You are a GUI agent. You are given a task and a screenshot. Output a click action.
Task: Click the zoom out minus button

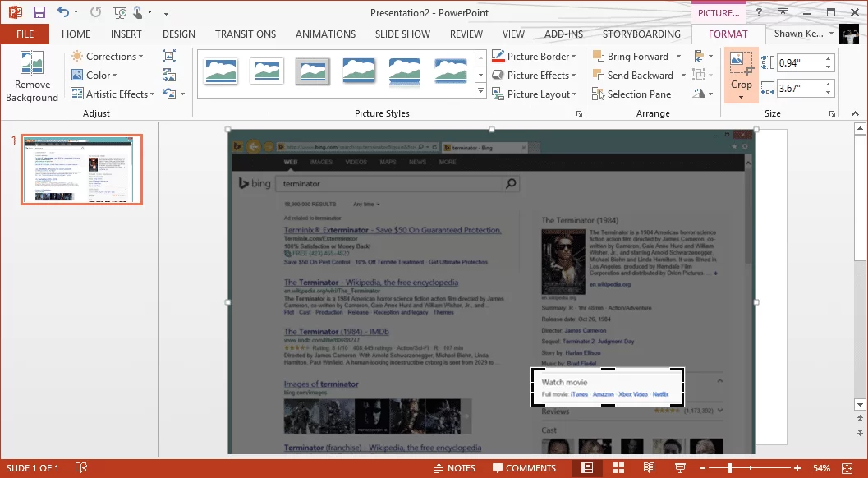tap(702, 468)
